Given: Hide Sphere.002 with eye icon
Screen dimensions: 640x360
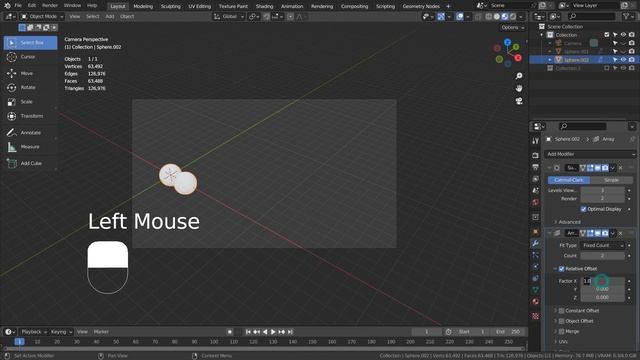Looking at the screenshot, I should click(623, 60).
